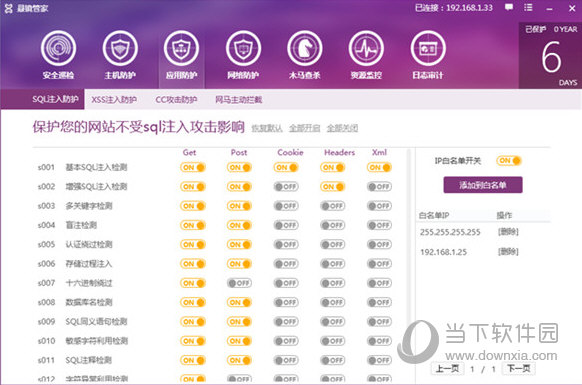The image size is (582, 385).
Task: Enable s003 Headers switch
Action: [333, 206]
